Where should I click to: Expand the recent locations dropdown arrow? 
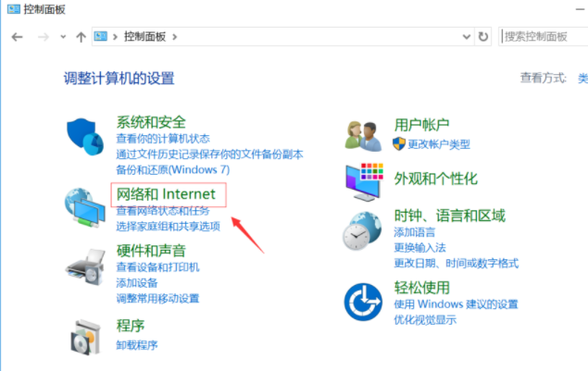pos(63,37)
